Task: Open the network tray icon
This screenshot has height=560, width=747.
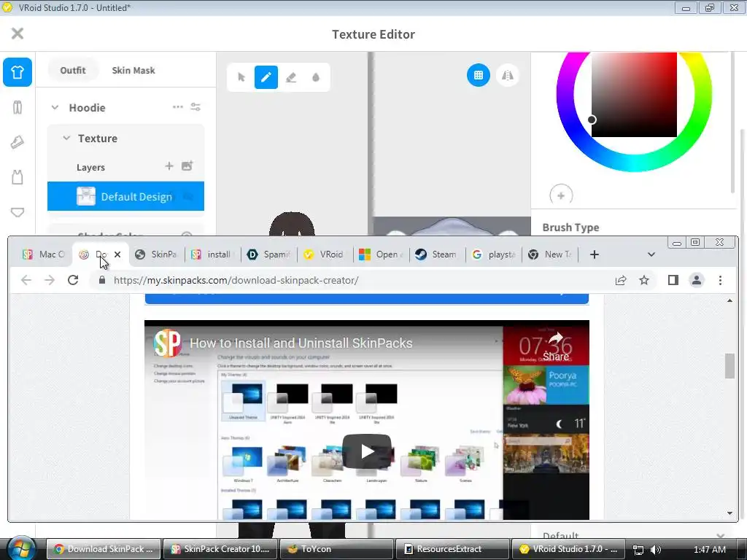Action: pyautogui.click(x=638, y=550)
